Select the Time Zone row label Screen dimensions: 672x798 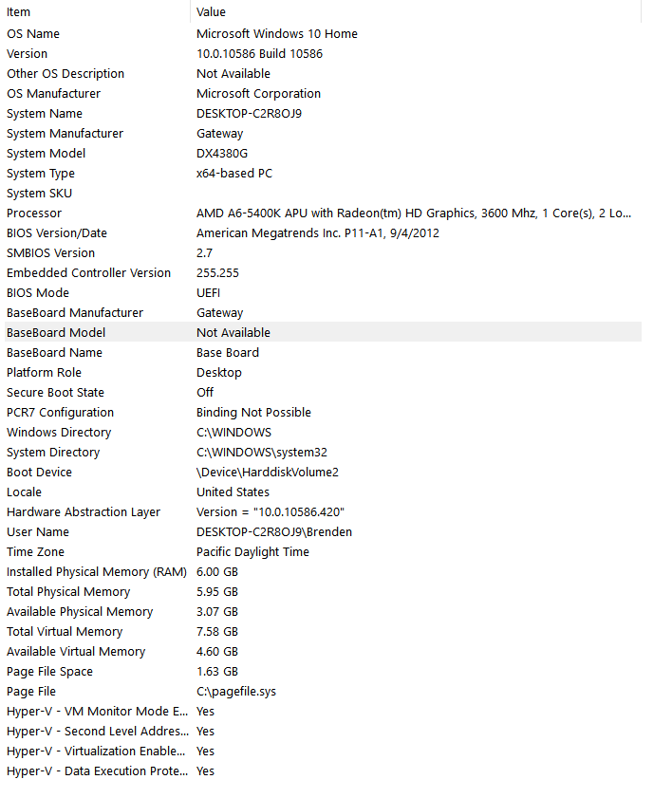(36, 551)
